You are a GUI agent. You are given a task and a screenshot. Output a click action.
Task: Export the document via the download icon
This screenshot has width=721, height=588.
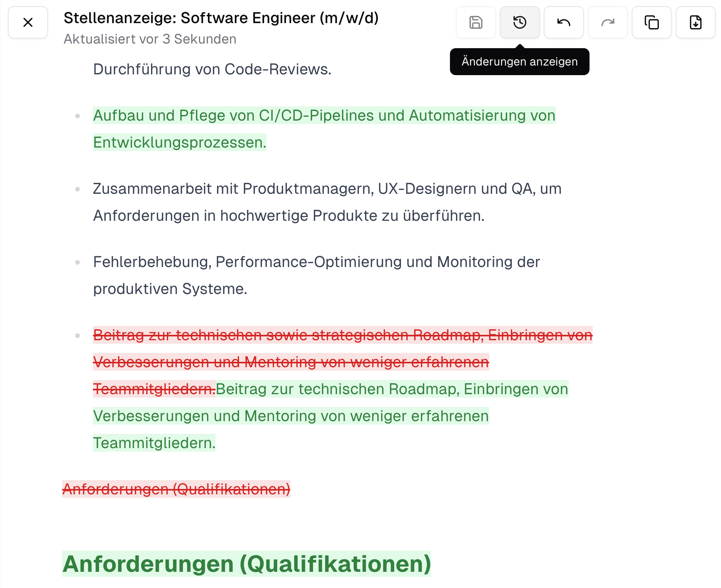point(695,23)
